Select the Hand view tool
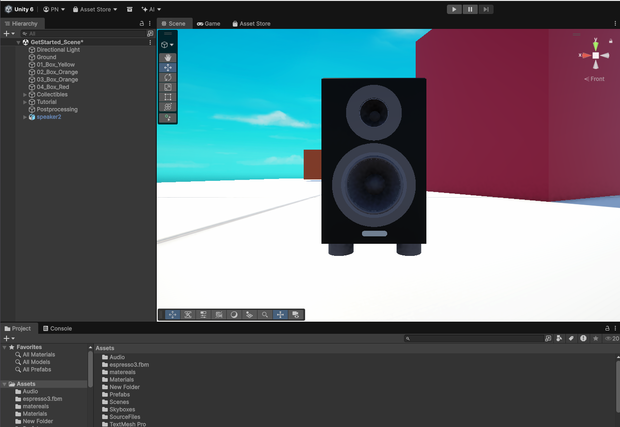620x427 pixels. point(168,58)
